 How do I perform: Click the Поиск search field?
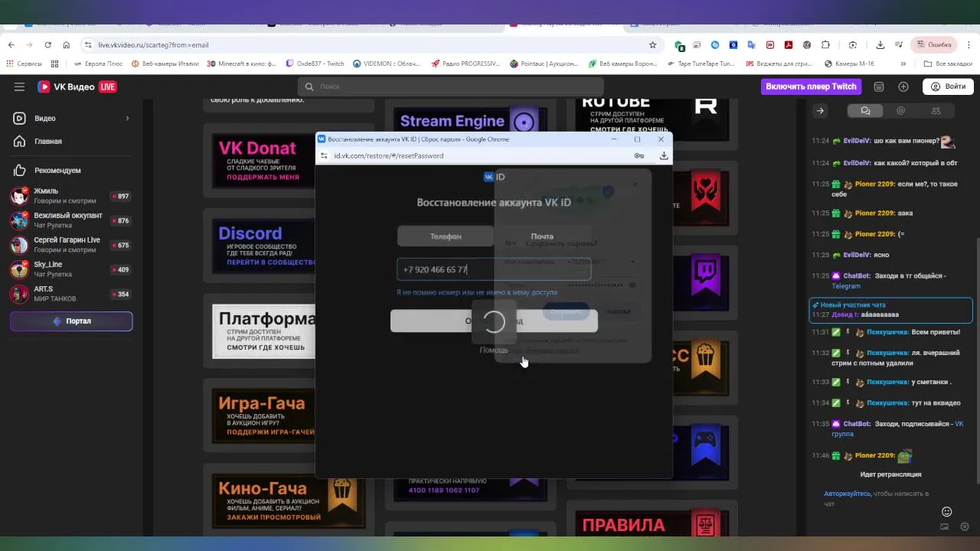tap(450, 86)
